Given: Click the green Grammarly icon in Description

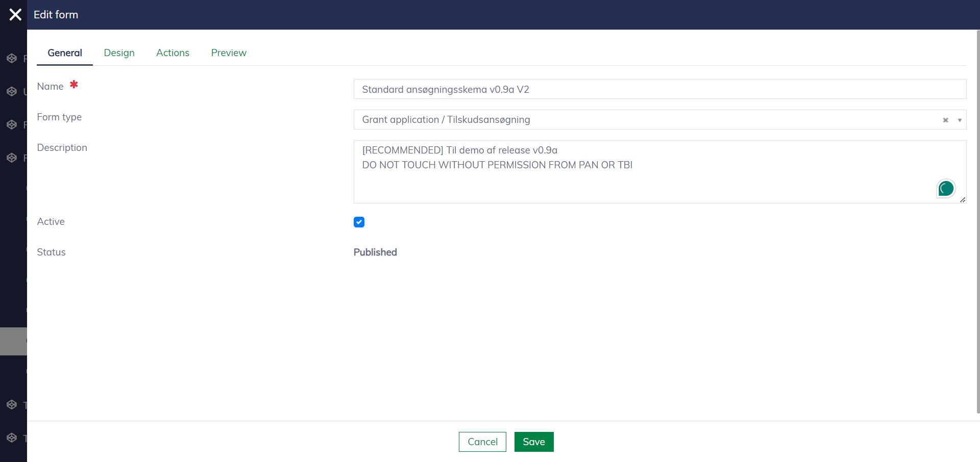Looking at the screenshot, I should click(946, 189).
